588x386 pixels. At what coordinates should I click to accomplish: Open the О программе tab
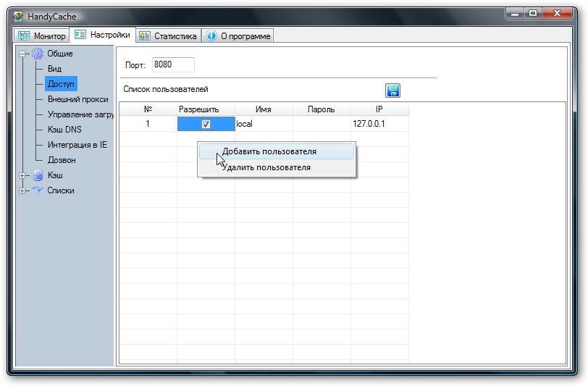238,35
